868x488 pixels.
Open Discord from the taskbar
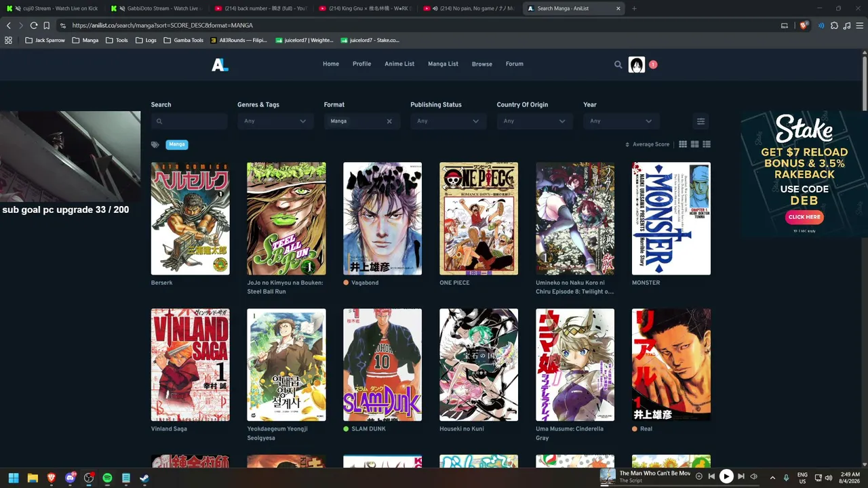(x=70, y=478)
